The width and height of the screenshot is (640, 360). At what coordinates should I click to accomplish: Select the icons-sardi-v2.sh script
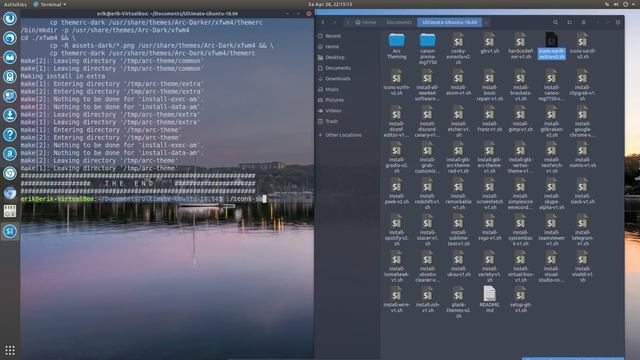click(x=582, y=47)
